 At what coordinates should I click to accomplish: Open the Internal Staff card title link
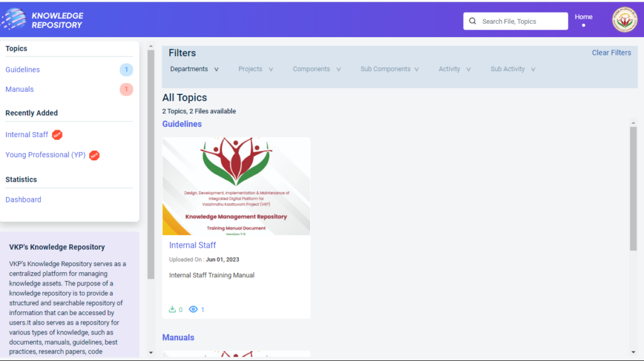[192, 245]
